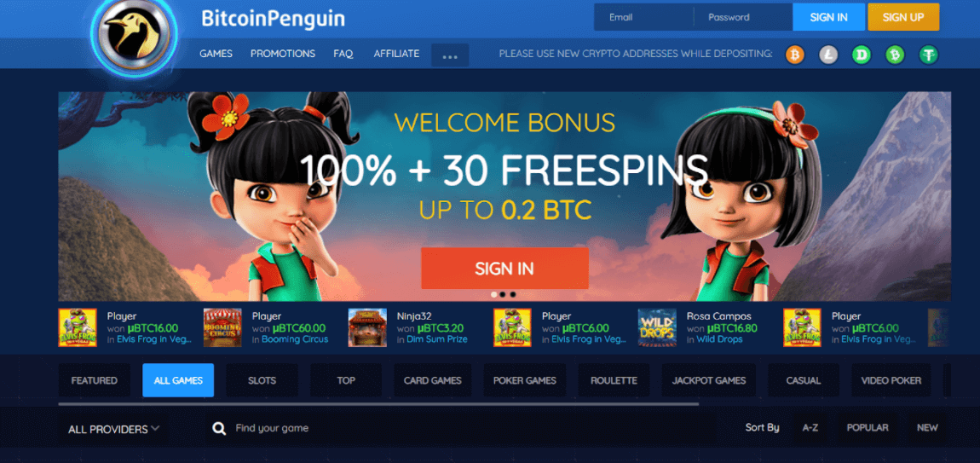Click the blue Sign In button in the header

(829, 18)
